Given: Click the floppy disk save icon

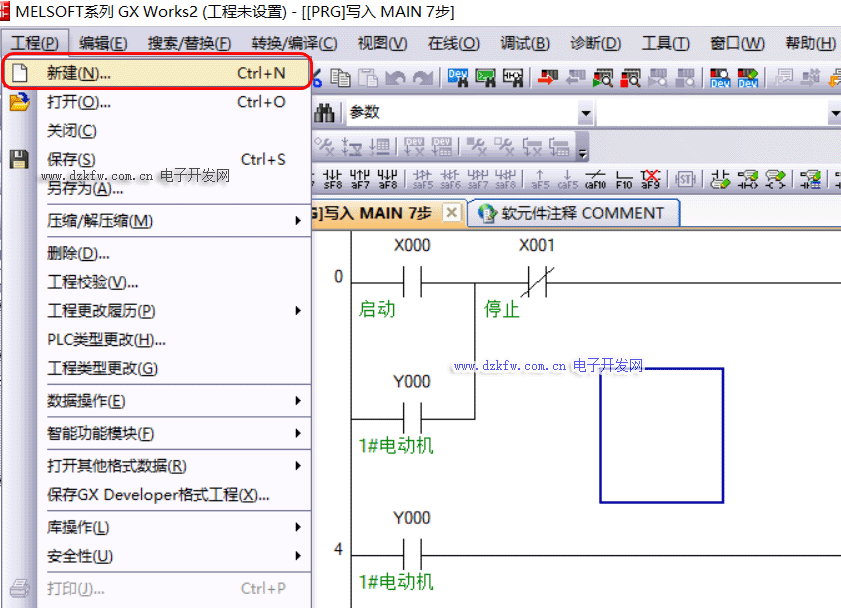Looking at the screenshot, I should point(19,159).
